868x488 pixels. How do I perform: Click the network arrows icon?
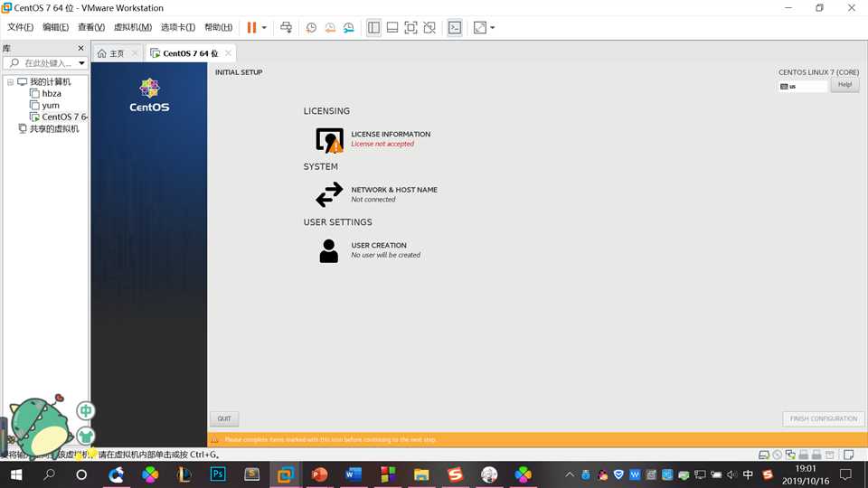[329, 195]
